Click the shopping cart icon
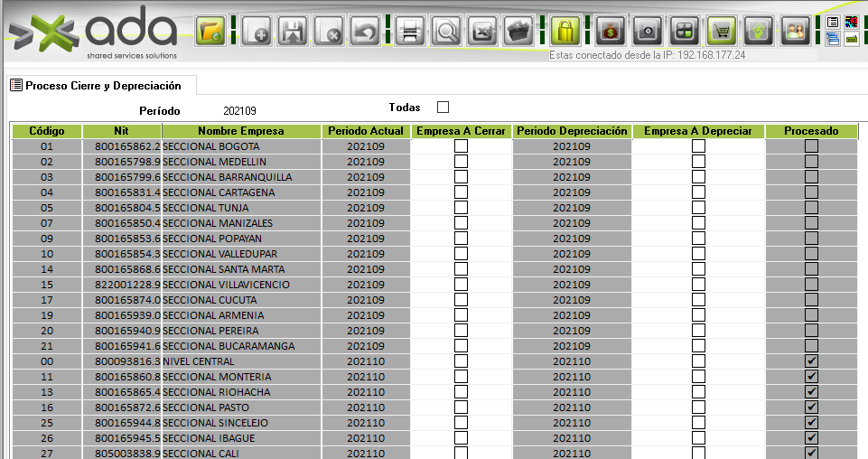Viewport: 868px width, 459px height. (722, 32)
